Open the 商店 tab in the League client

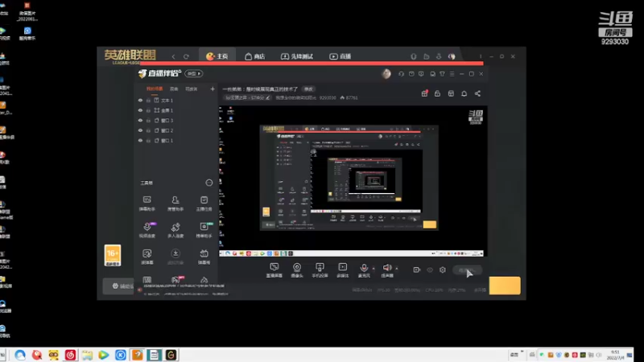(254, 56)
